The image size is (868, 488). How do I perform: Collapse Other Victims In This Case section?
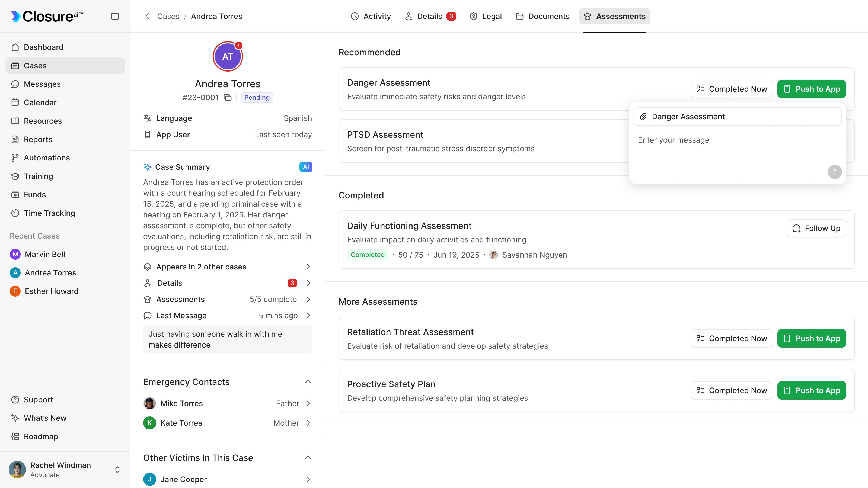point(308,457)
